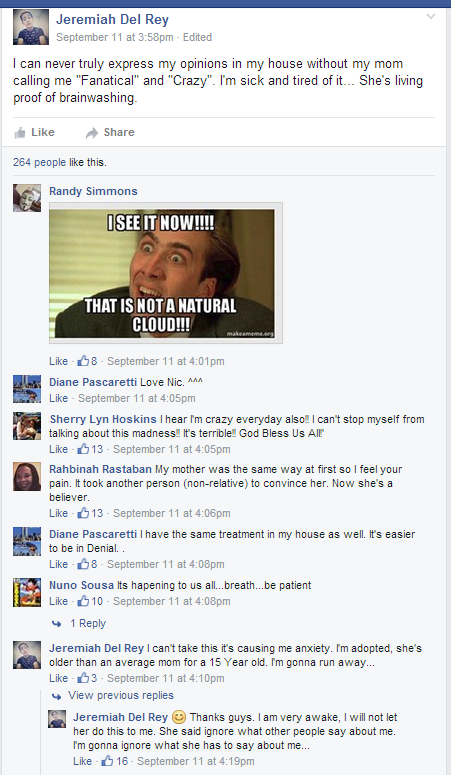Click the Like thumbs-up icon under the post
Screen dimensions: 451x775
coord(20,132)
